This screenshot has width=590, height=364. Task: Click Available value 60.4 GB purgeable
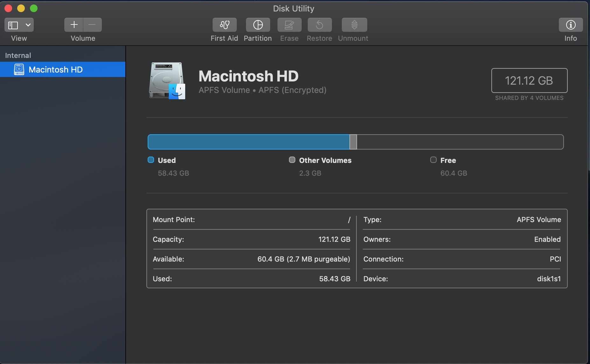pos(304,259)
